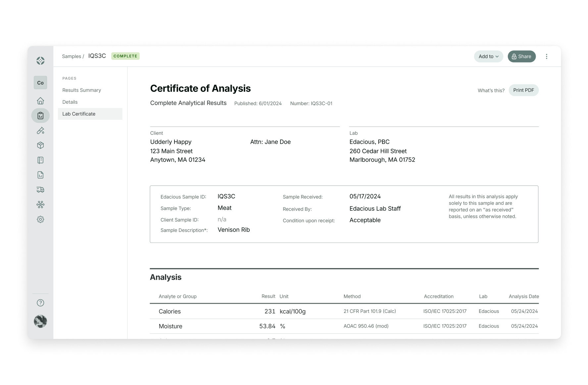Click the Certificate of Analysis heading
Screen dimensions: 588x385
click(200, 88)
